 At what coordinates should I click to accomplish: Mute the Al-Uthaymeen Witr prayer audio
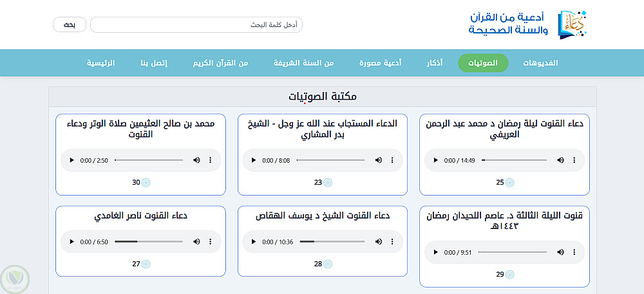pyautogui.click(x=196, y=160)
